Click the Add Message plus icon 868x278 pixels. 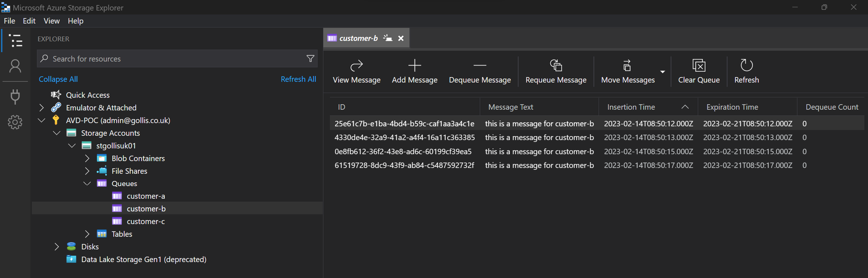tap(414, 66)
